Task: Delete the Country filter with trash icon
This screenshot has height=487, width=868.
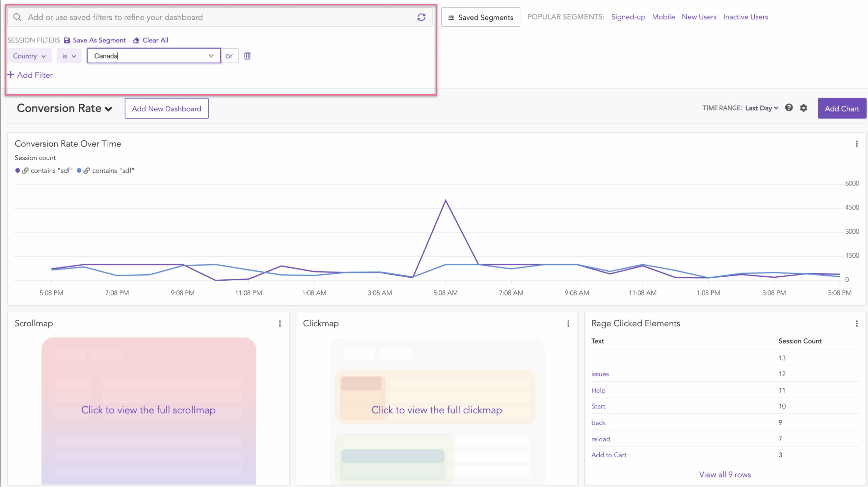Action: pyautogui.click(x=247, y=56)
